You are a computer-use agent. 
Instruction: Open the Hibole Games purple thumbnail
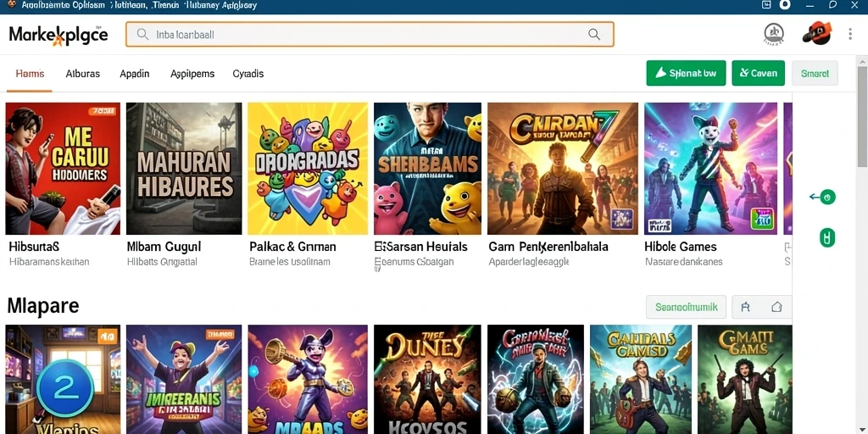(x=710, y=169)
